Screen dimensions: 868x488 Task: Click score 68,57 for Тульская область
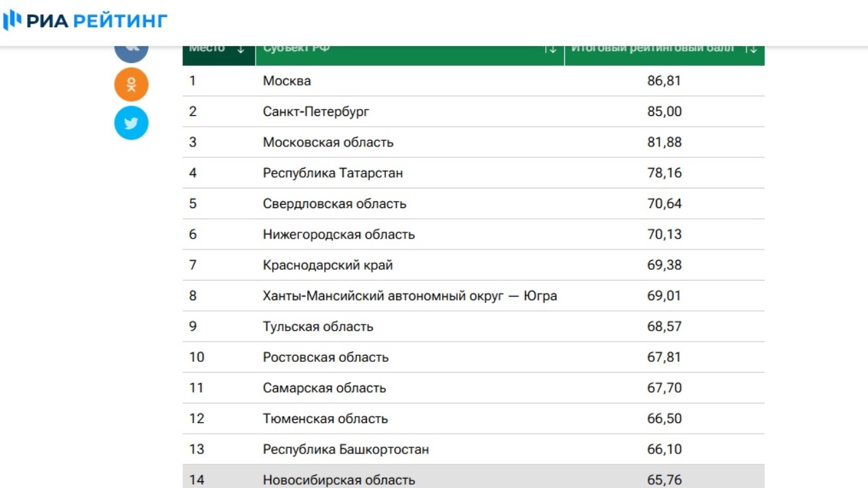click(x=664, y=327)
